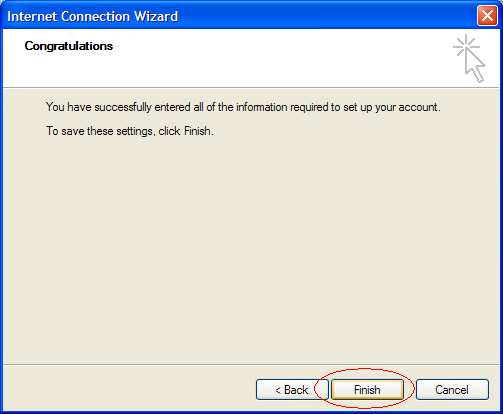This screenshot has width=503, height=414.
Task: Click the word Finish in the instruction text
Action: tap(197, 131)
